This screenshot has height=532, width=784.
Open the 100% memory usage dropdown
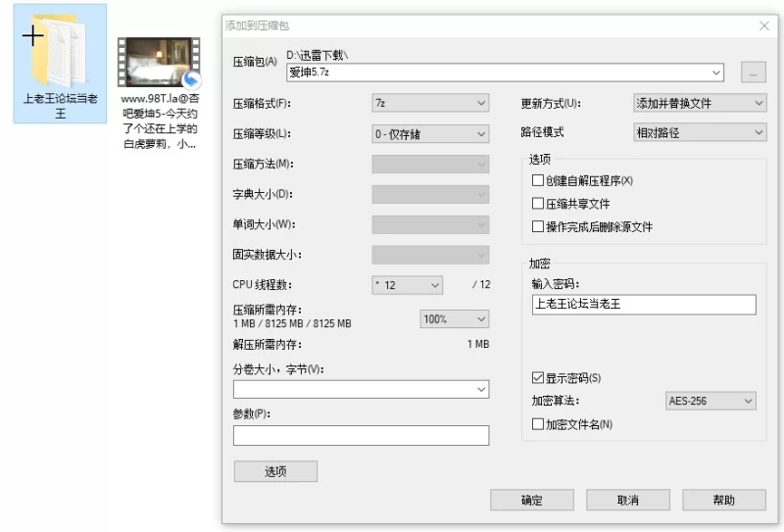coord(454,319)
